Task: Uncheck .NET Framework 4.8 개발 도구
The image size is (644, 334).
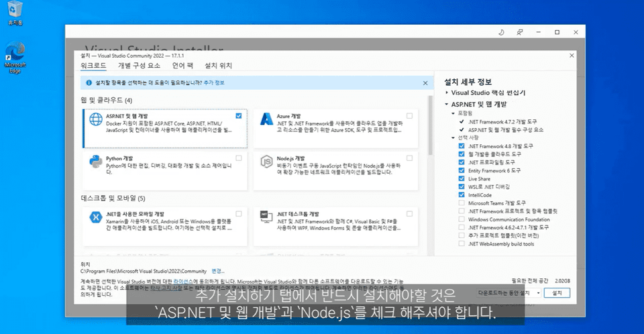Action: pos(462,146)
